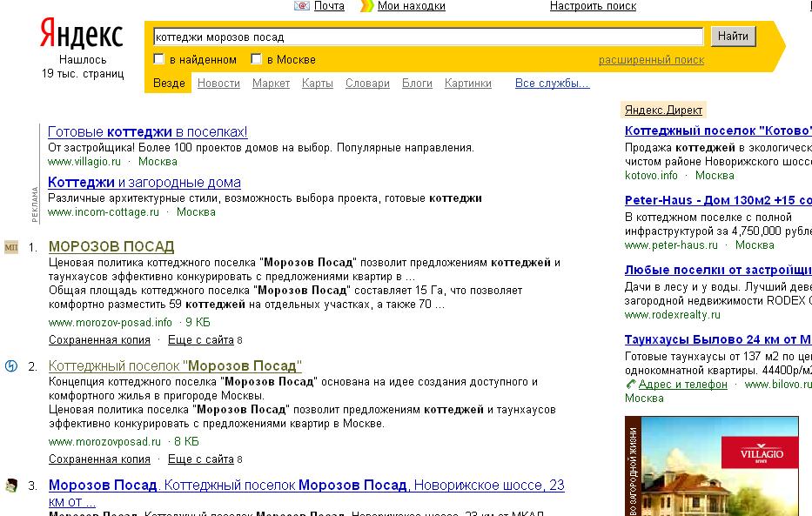Click the yellow arrow icon by Мои находки

click(x=366, y=6)
